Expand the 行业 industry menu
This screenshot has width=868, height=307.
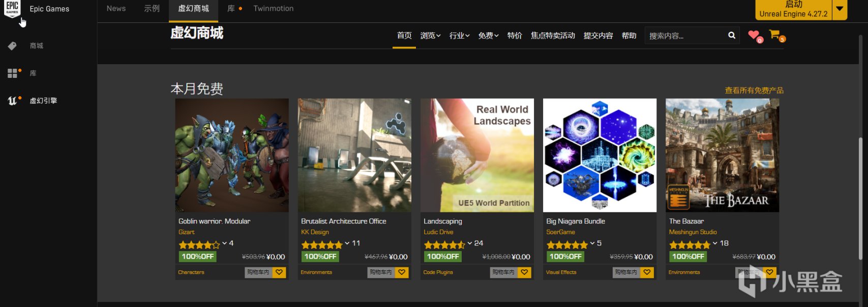[x=459, y=36]
